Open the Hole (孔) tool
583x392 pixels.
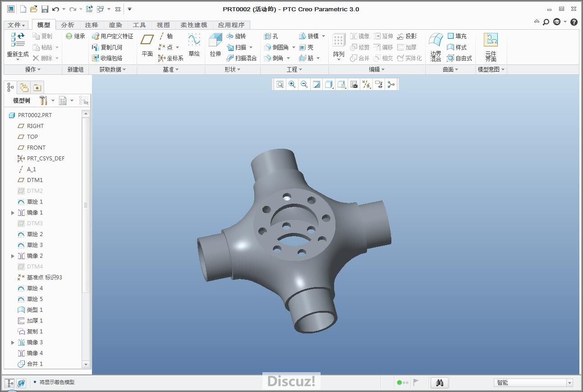[x=271, y=36]
